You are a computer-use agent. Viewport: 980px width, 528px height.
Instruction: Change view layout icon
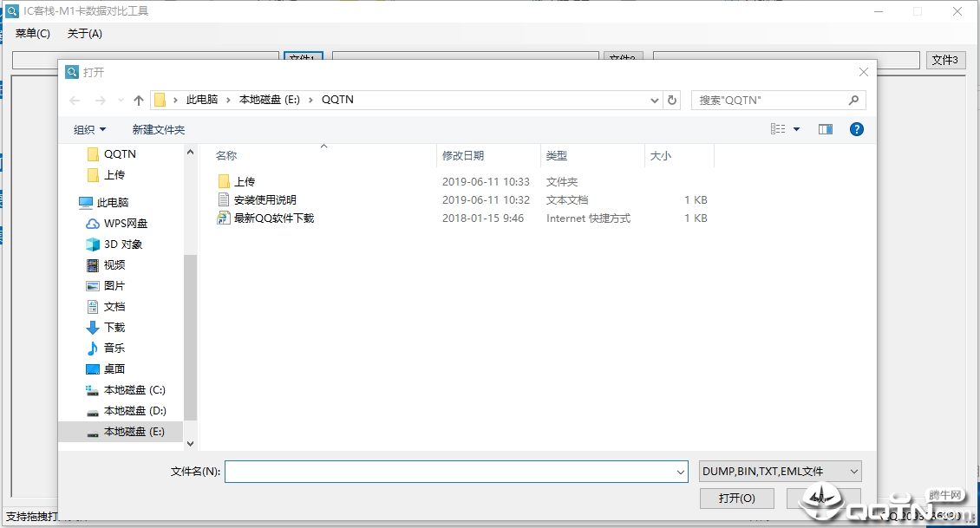pos(778,128)
